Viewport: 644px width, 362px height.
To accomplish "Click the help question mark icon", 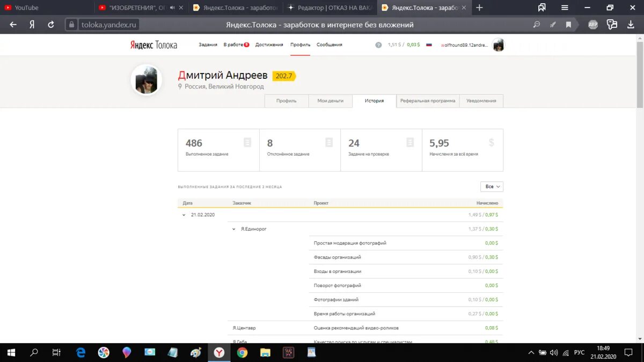I will [x=378, y=45].
